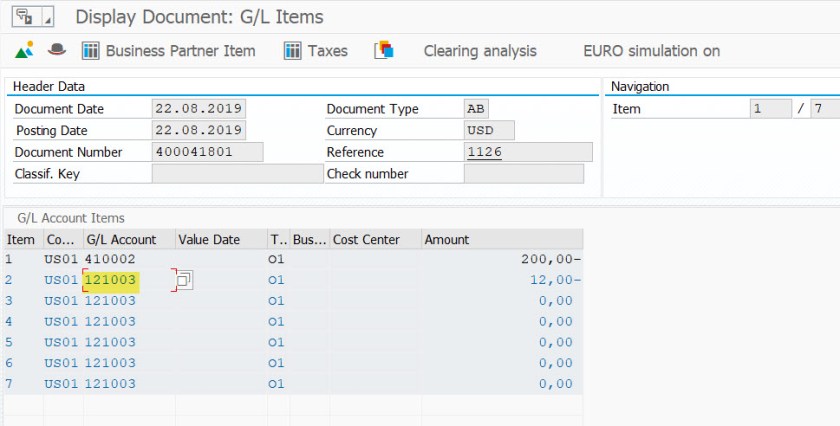Open the Business Partner Item view
This screenshot has height=426, width=840.
coord(169,50)
